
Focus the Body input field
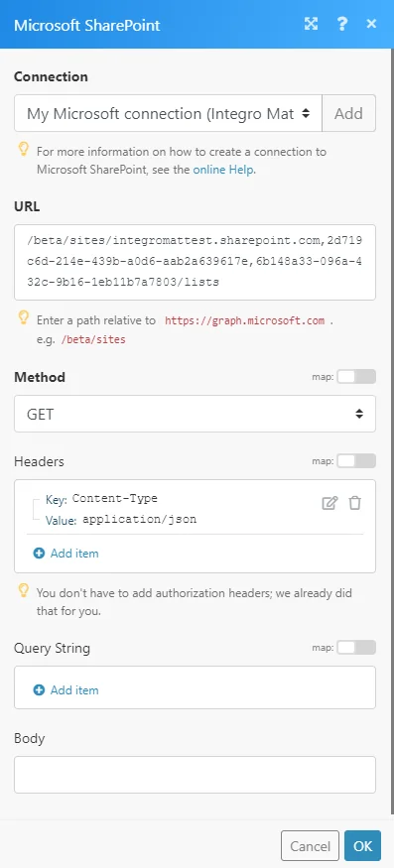coord(195,775)
